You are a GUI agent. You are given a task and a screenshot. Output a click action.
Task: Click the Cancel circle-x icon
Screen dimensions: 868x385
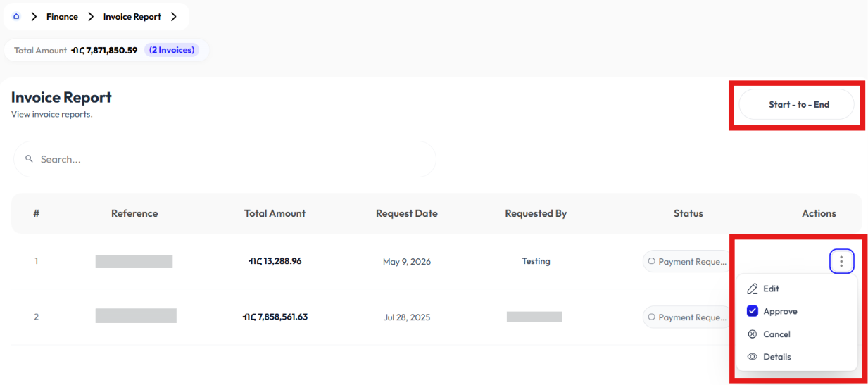click(753, 334)
